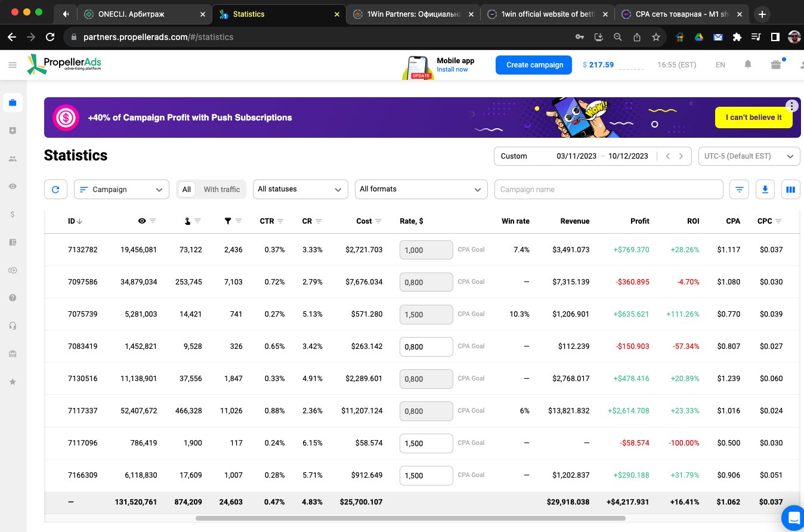Image resolution: width=804 pixels, height=532 pixels.
Task: Open the blue chat support bubble
Action: click(x=793, y=518)
